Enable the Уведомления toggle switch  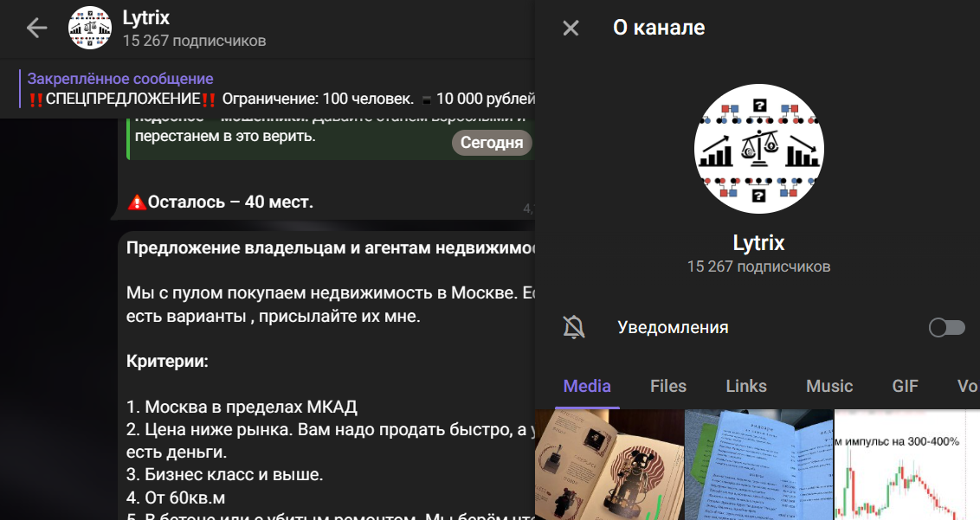coord(945,327)
